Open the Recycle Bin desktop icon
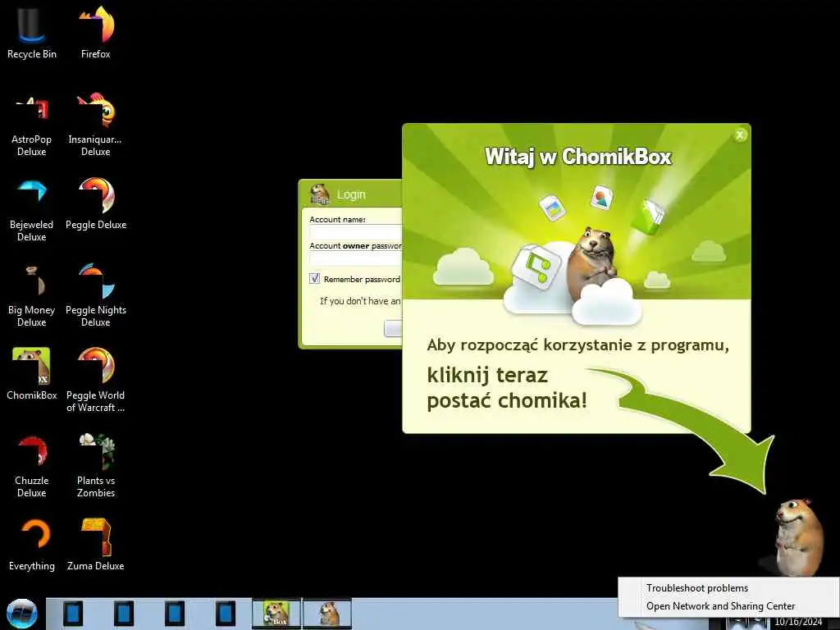 click(x=32, y=32)
